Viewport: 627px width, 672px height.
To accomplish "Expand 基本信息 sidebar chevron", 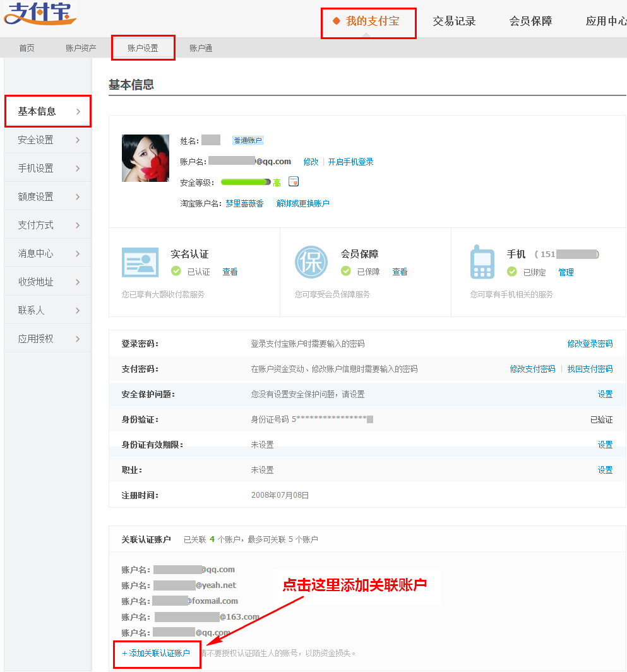I will pos(78,111).
